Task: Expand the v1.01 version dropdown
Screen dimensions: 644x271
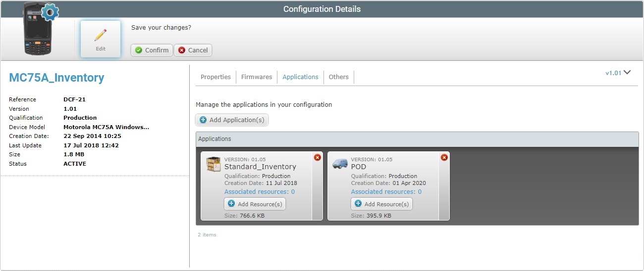Action: click(618, 73)
